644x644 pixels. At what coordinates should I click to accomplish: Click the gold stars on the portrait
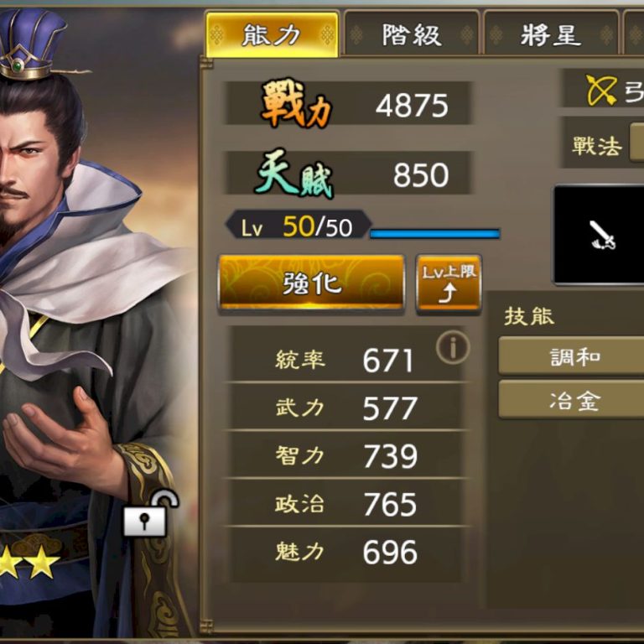tap(29, 563)
